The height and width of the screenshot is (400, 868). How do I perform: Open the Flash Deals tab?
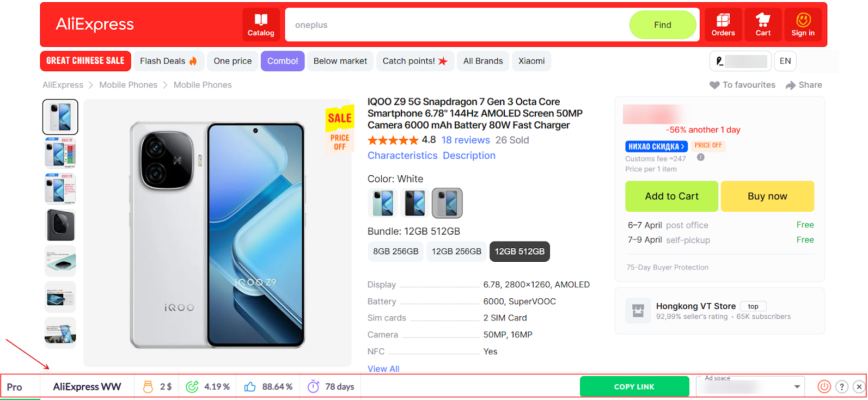168,61
